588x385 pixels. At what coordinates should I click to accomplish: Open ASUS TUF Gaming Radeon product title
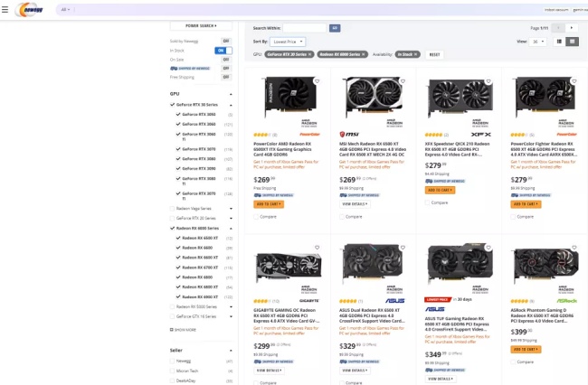coord(457,324)
